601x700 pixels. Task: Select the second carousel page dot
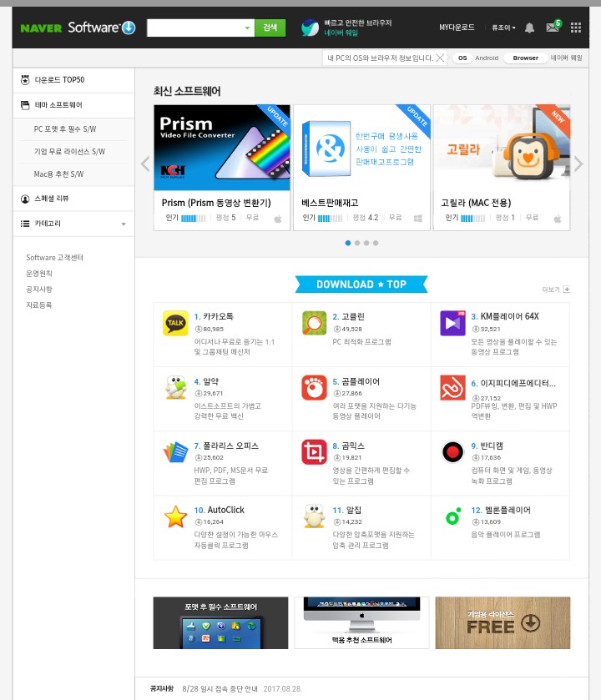coord(357,243)
